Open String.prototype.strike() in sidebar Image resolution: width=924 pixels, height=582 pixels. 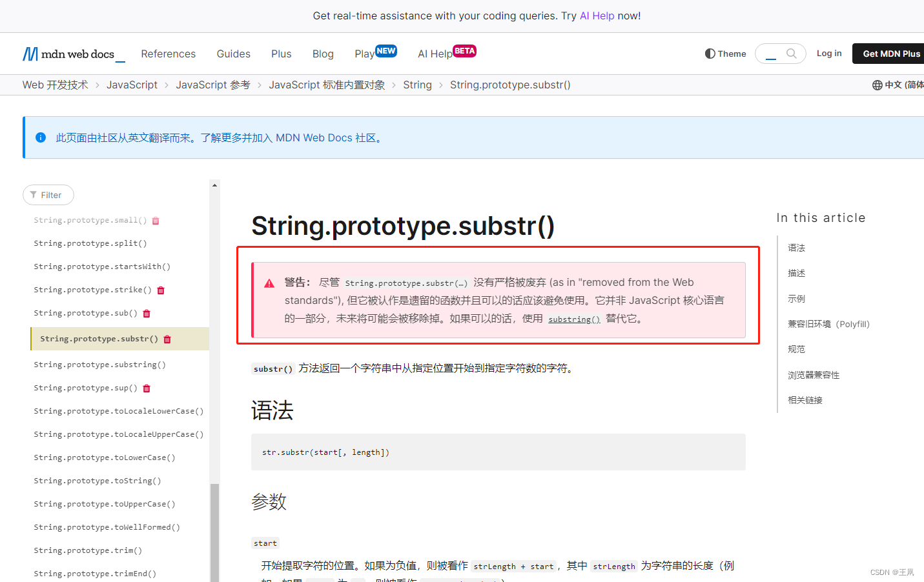[x=93, y=290]
